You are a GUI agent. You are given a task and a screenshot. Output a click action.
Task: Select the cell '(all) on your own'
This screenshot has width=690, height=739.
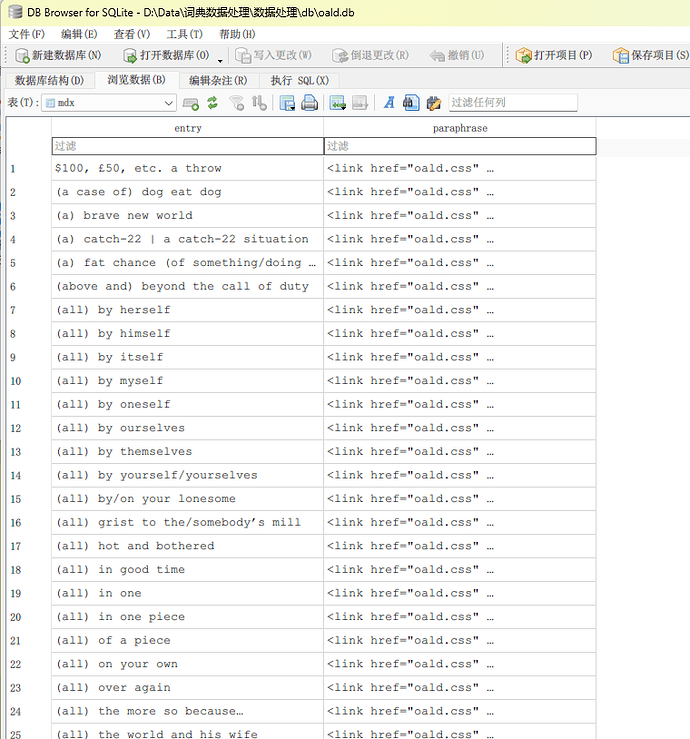tap(188, 664)
